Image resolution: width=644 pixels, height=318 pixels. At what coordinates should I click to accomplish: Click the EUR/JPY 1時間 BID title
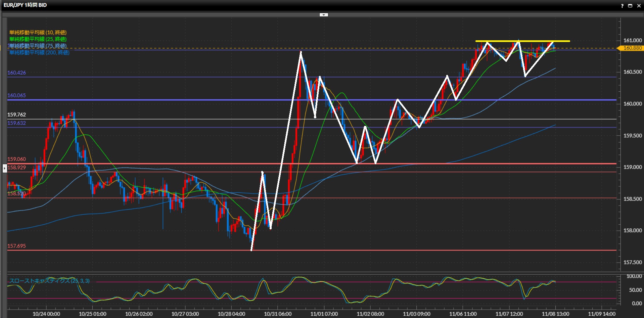click(x=25, y=5)
